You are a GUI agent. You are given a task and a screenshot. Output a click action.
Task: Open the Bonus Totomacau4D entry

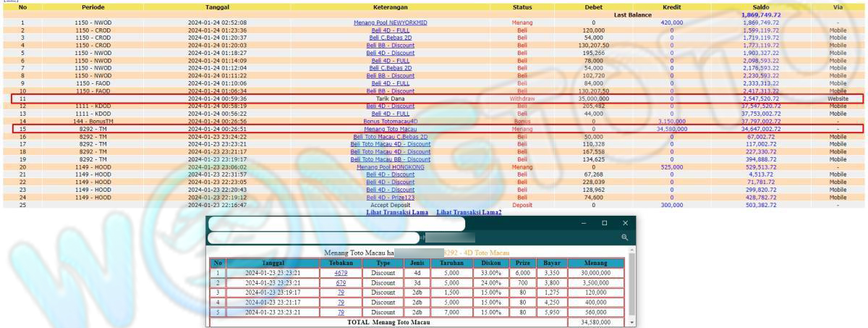pos(390,121)
